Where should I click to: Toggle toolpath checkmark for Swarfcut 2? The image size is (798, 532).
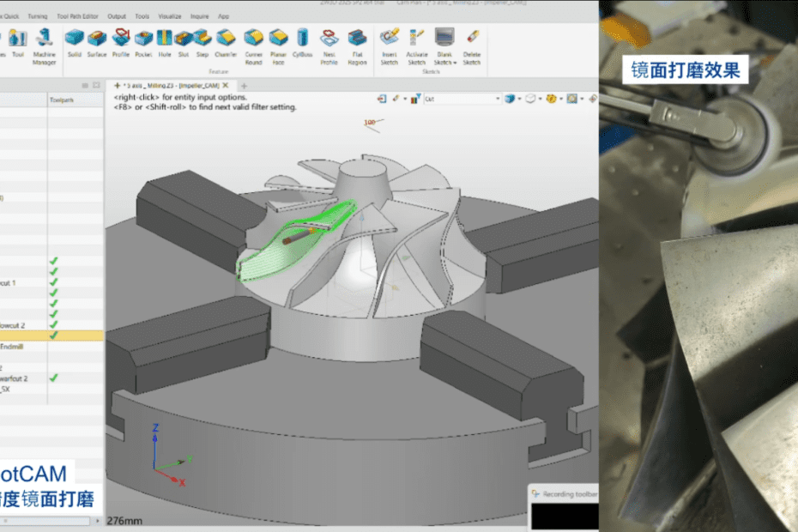pyautogui.click(x=54, y=378)
